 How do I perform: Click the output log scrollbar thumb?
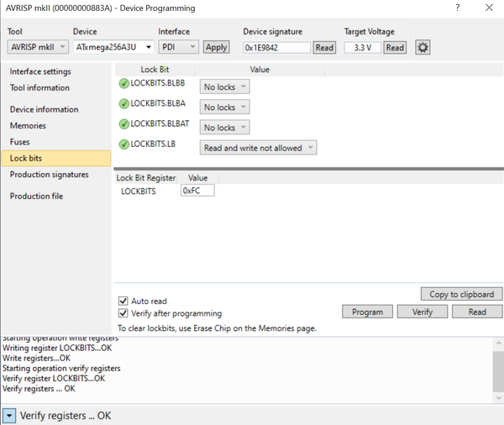(x=498, y=371)
